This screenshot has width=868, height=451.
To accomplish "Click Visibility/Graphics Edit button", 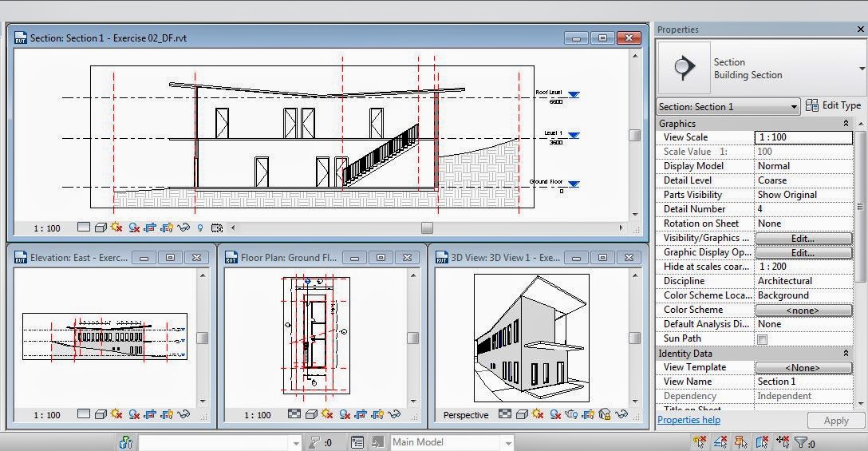I will pos(803,238).
